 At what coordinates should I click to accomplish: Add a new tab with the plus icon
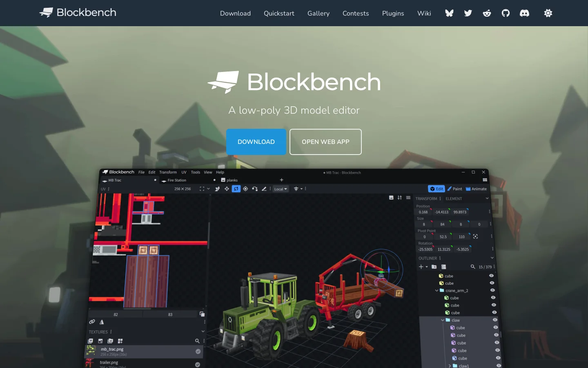281,180
